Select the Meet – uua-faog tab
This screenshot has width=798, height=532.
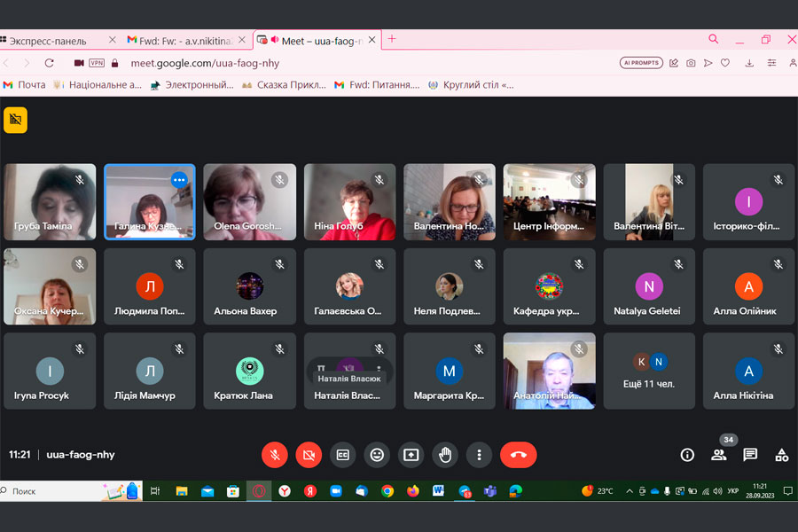pyautogui.click(x=317, y=41)
